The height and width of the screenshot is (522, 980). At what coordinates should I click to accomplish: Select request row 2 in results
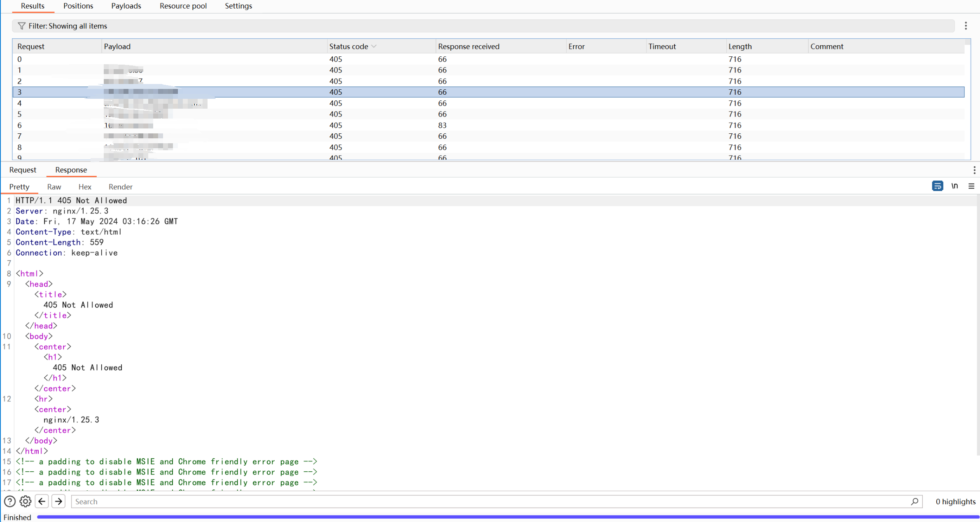[x=489, y=81]
